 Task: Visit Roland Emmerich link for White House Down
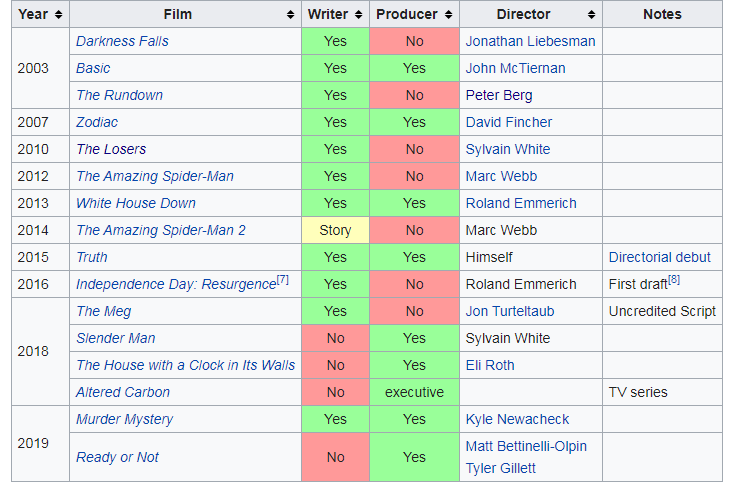pos(521,204)
